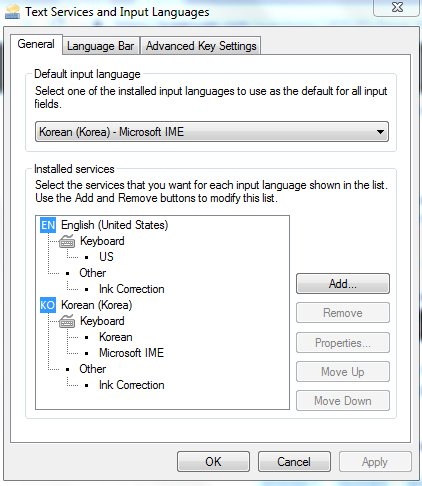Click the keyboard icon under English (United States)
Image resolution: width=422 pixels, height=486 pixels.
tap(67, 241)
